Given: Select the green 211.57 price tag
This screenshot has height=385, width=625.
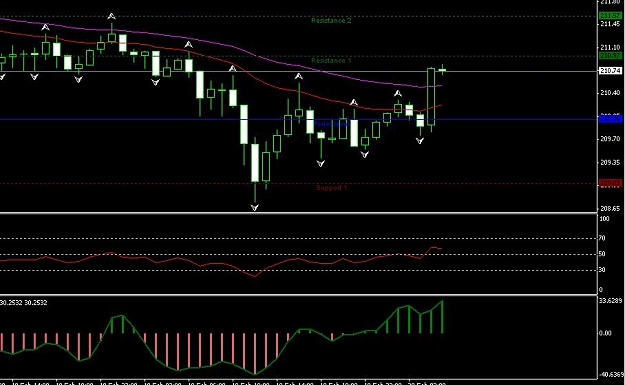Looking at the screenshot, I should click(x=610, y=16).
